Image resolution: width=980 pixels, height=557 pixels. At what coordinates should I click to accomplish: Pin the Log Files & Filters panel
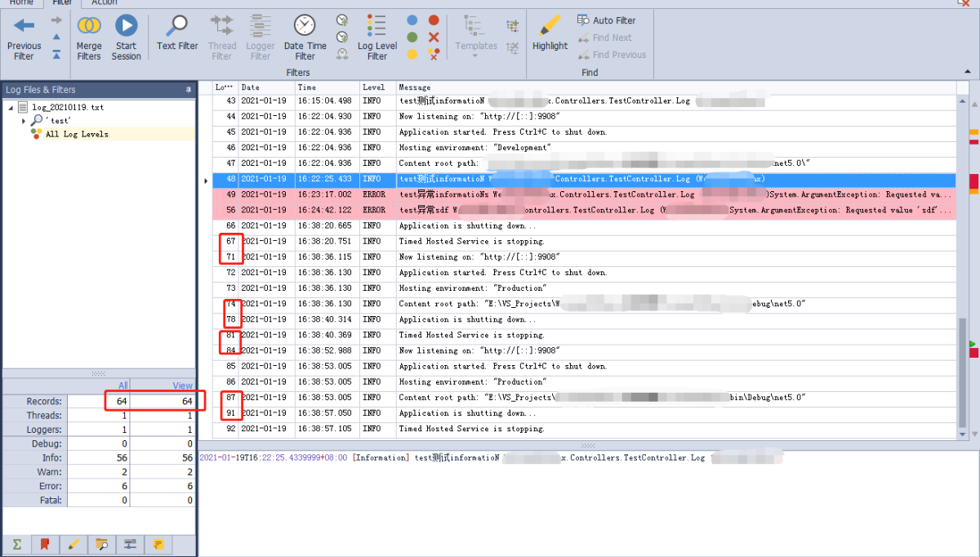pyautogui.click(x=189, y=90)
